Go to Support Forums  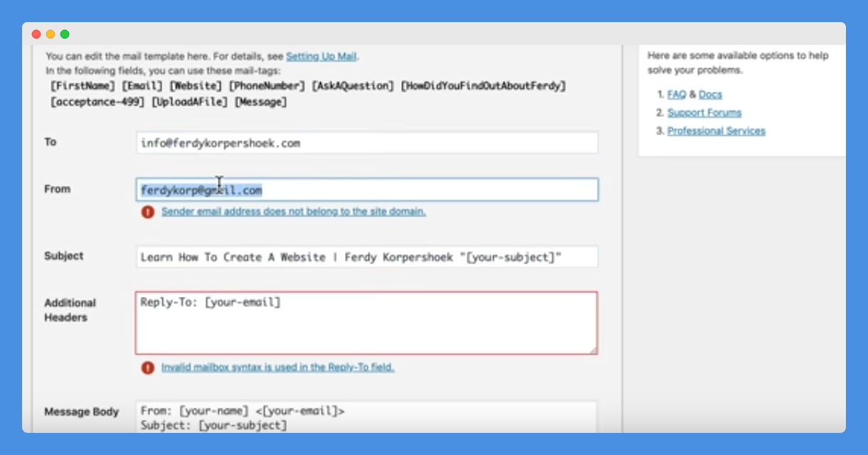[x=704, y=113]
